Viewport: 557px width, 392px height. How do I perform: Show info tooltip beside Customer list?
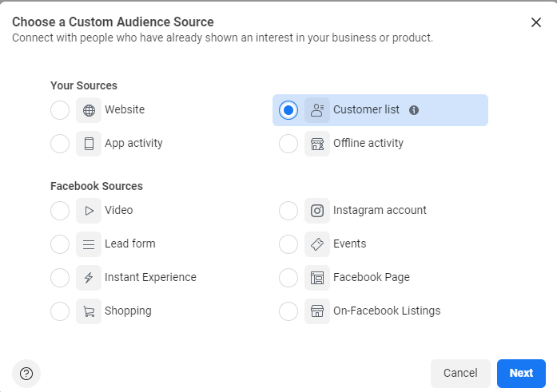coord(414,110)
